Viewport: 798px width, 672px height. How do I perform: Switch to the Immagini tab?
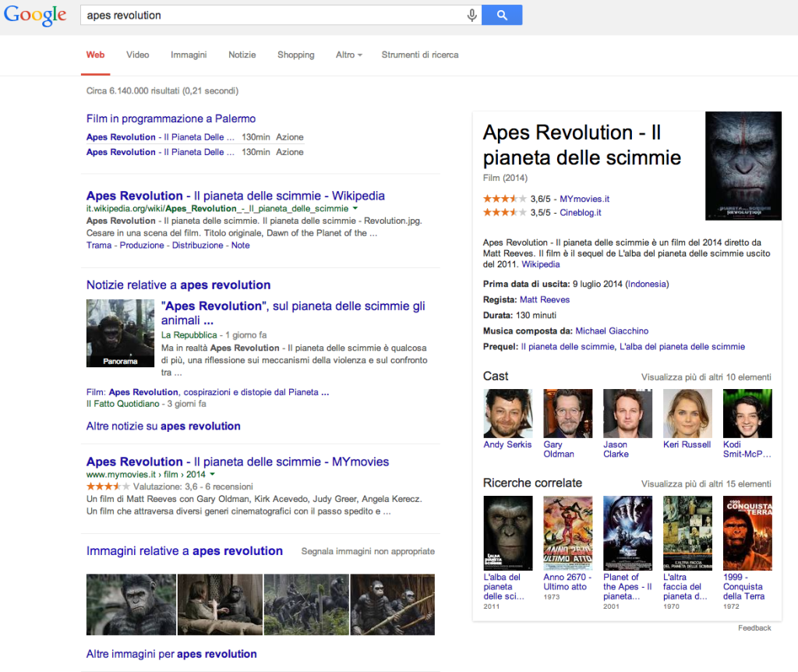pyautogui.click(x=189, y=55)
